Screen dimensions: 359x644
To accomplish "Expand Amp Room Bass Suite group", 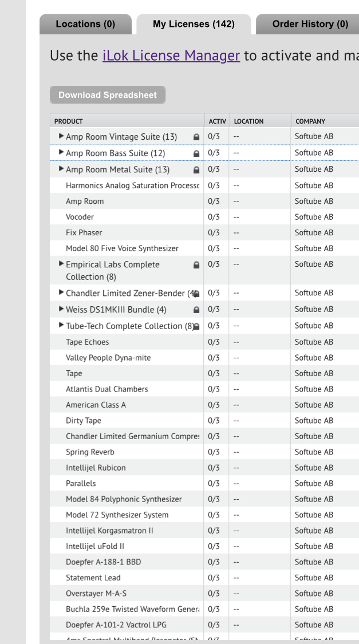I will tap(61, 152).
